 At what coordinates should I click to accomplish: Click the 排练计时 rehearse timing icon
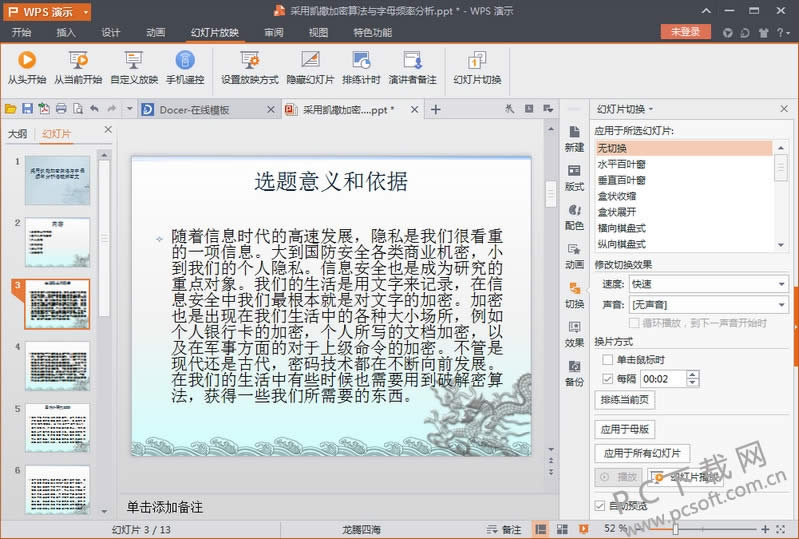click(x=360, y=61)
